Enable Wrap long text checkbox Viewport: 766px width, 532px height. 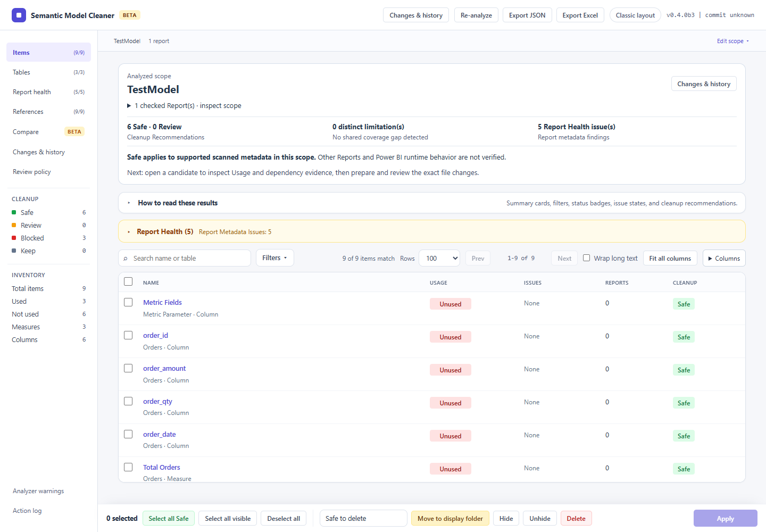[x=586, y=258]
